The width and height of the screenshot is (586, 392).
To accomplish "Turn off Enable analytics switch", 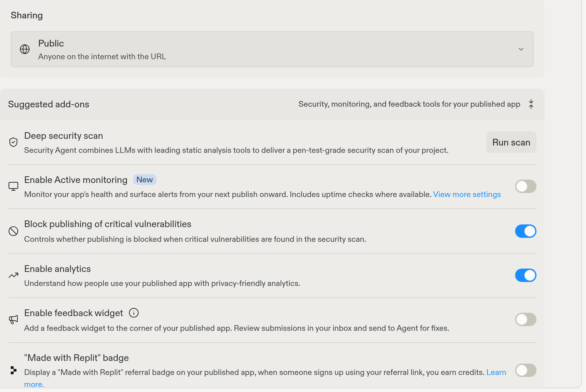I will tap(526, 275).
